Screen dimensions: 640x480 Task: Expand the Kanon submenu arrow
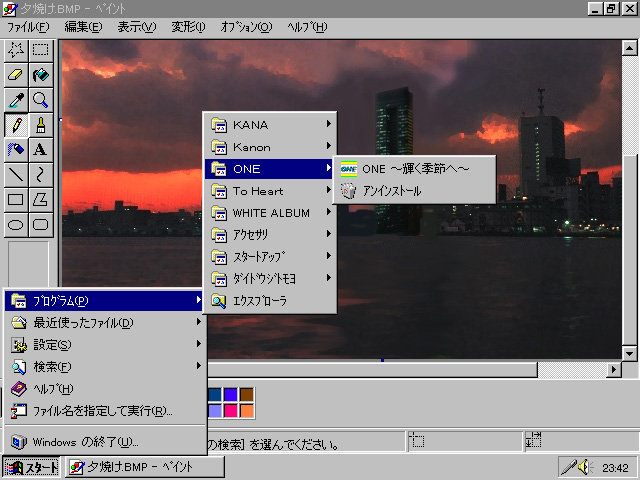point(329,146)
